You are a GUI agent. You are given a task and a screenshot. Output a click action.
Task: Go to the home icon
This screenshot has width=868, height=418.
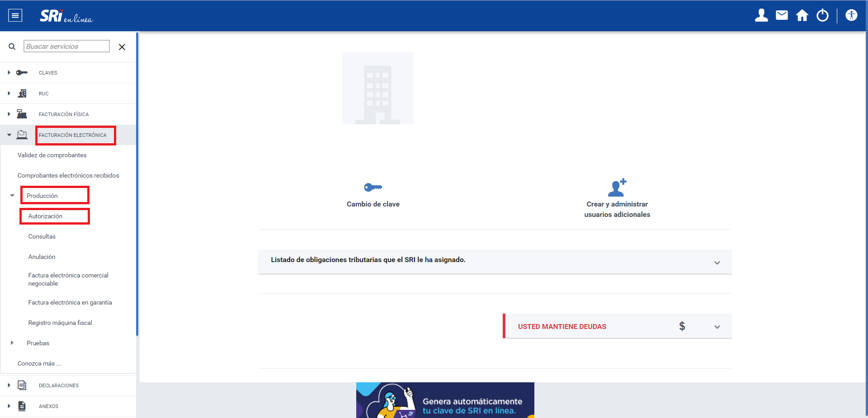(x=802, y=15)
